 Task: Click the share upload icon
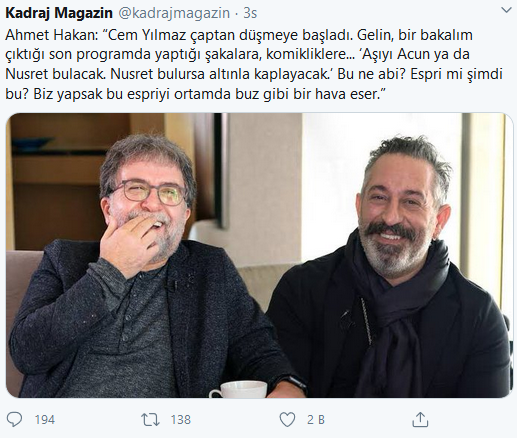420,419
